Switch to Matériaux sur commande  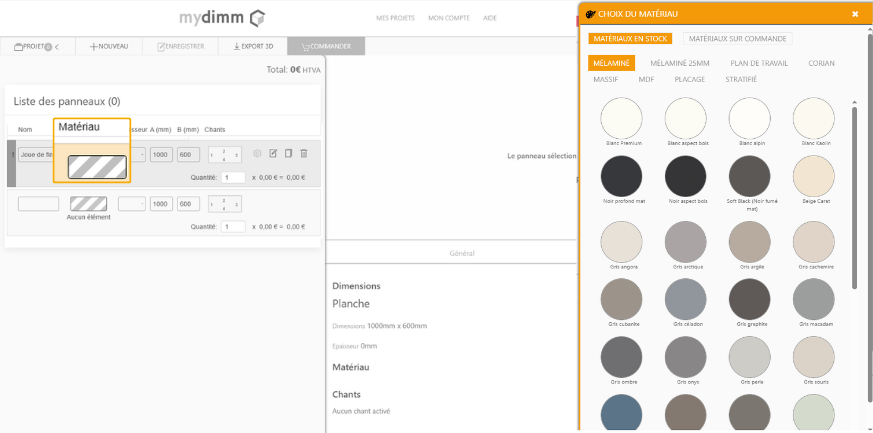[x=738, y=39]
